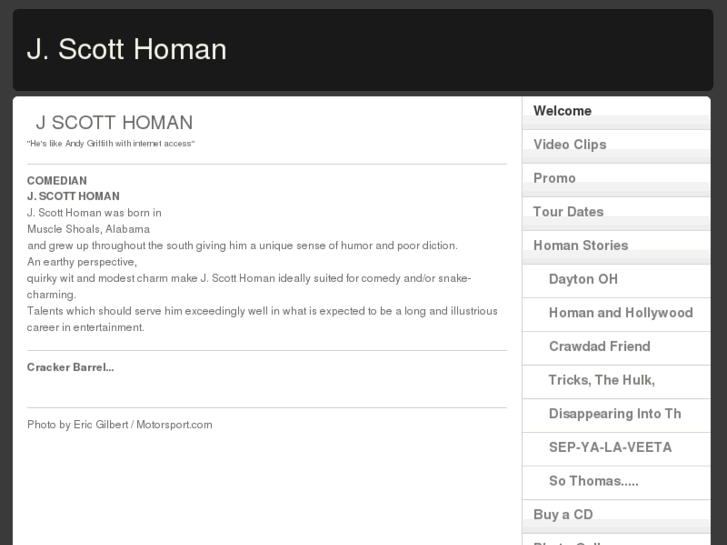Viewport: 727px width, 545px height.
Task: Click the J SCOTT HOMAN page heading
Action: tap(114, 123)
